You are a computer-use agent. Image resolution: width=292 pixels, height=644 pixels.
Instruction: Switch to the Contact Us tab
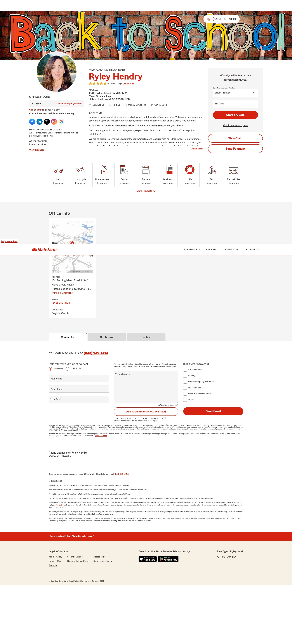pos(68,337)
